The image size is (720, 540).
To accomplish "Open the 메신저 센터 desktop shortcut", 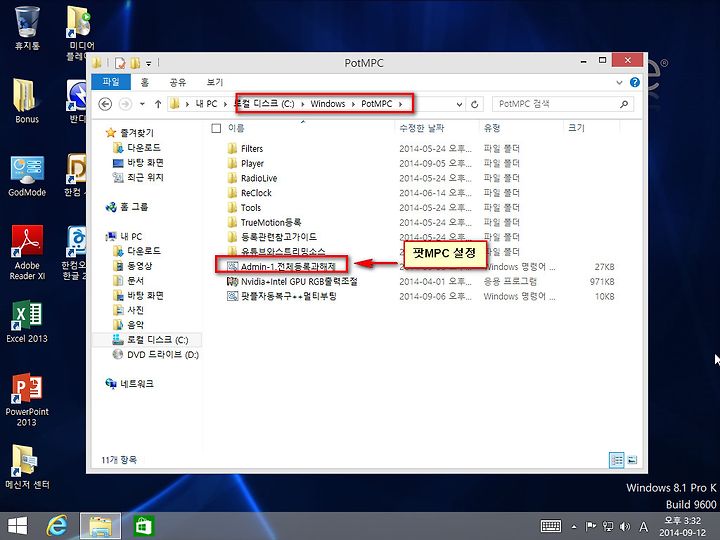I will point(27,466).
